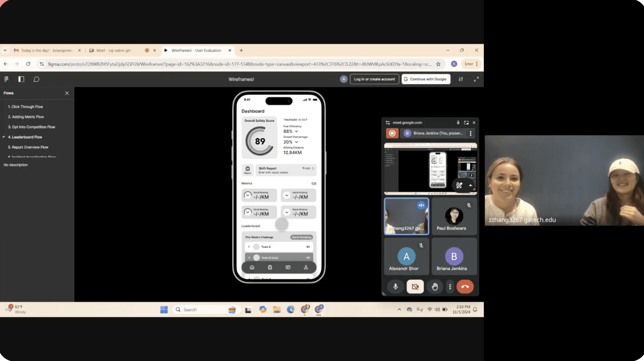Bookmark this page with the star icon
This screenshot has width=644, height=361.
coord(438,64)
